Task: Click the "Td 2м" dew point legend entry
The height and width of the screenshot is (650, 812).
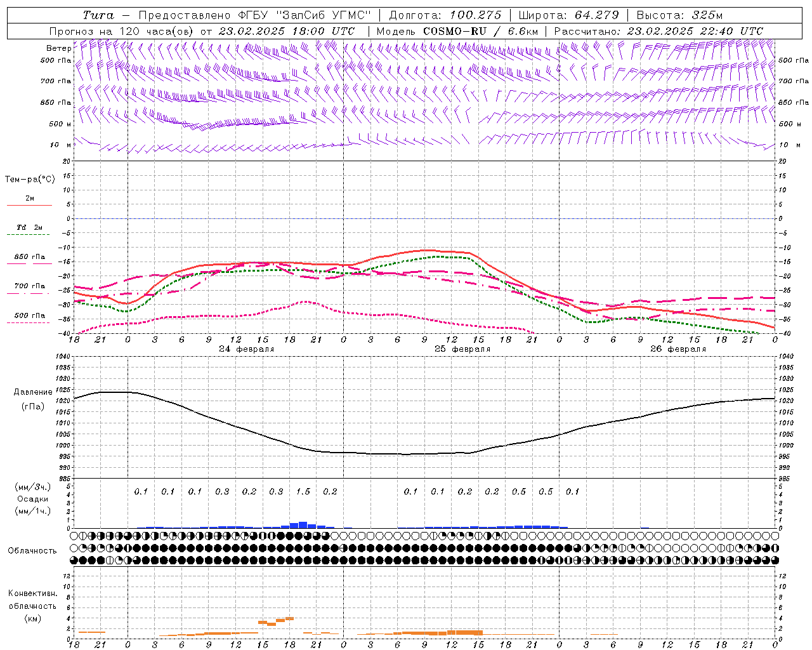Action: point(30,227)
